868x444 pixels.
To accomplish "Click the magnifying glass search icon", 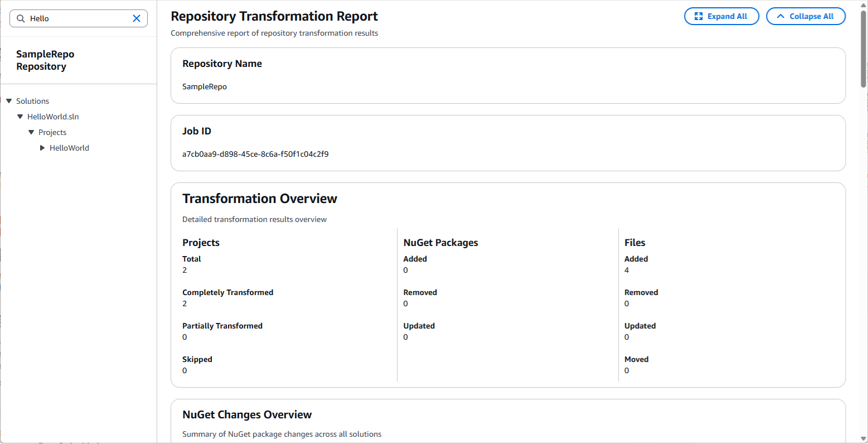I will pyautogui.click(x=20, y=18).
